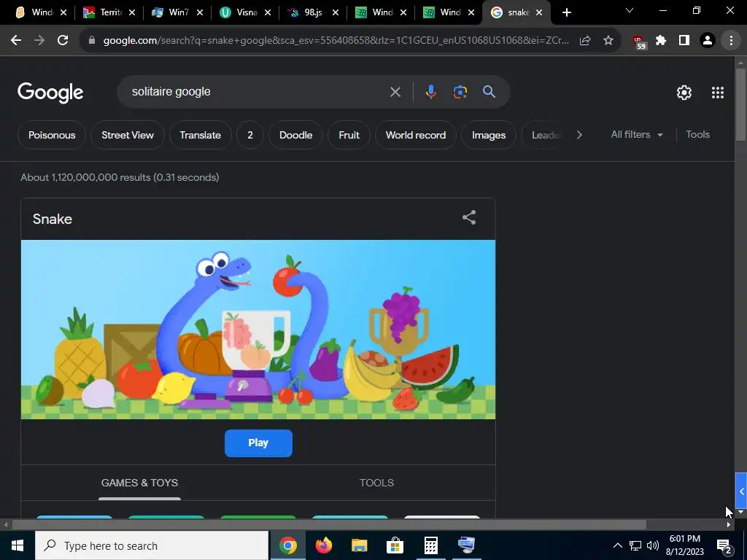
Task: Switch to the Territ browser tab
Action: pos(111,13)
